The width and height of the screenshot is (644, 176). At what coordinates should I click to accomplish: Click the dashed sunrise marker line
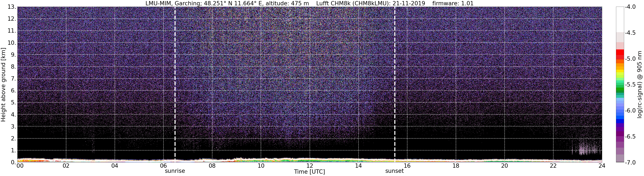[175, 85]
